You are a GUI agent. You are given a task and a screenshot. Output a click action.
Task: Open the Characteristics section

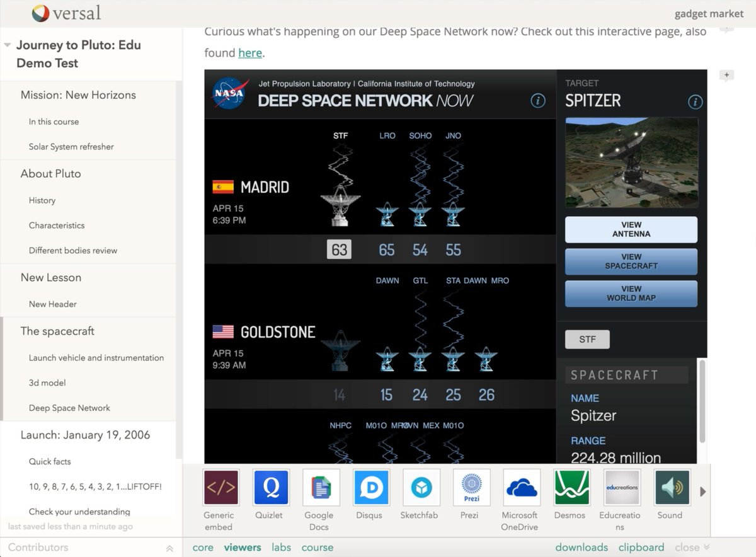tap(57, 226)
